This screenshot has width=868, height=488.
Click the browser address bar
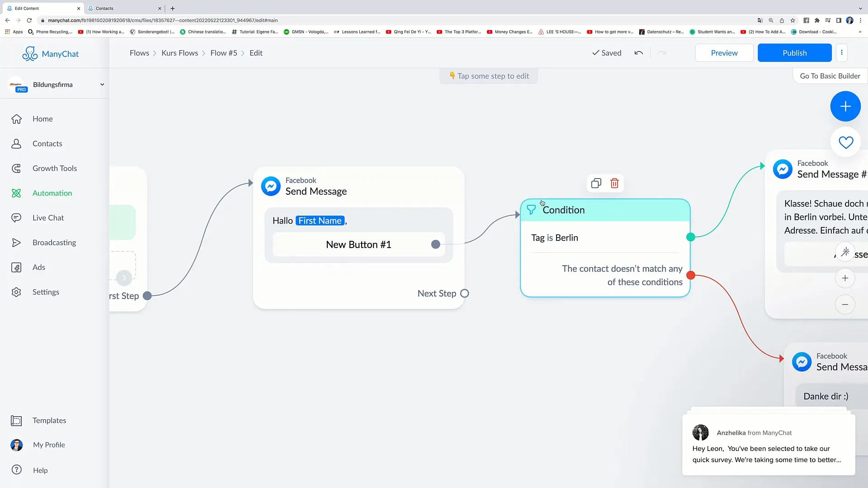393,20
